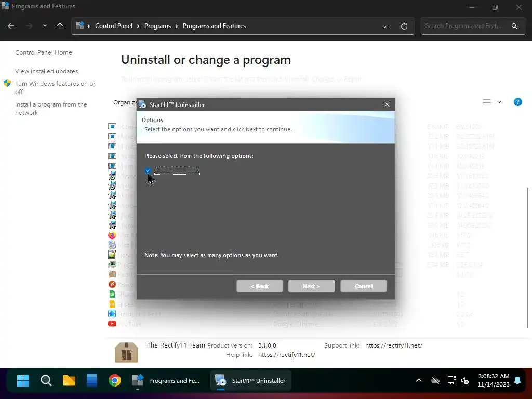Screen dimensions: 532x399
Task: Click the search magnifier icon
Action: (x=514, y=26)
